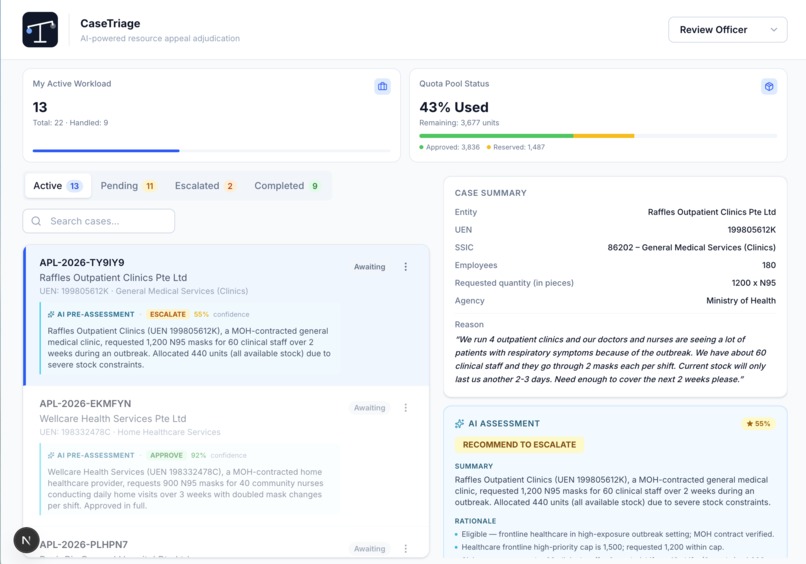Image resolution: width=806 pixels, height=564 pixels.
Task: Click 'Total: 22 · Handled: 9' text
Action: click(70, 123)
